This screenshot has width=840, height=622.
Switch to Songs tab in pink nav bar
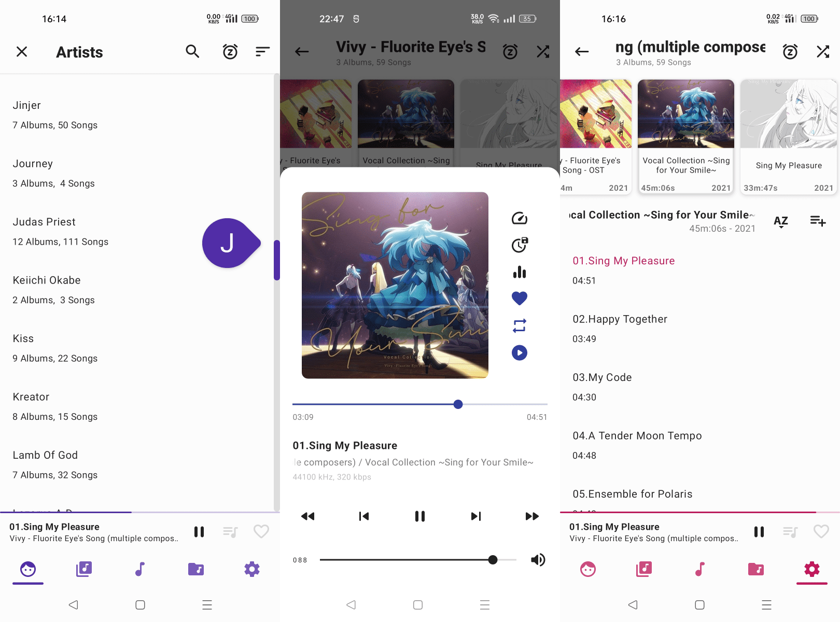tap(700, 569)
